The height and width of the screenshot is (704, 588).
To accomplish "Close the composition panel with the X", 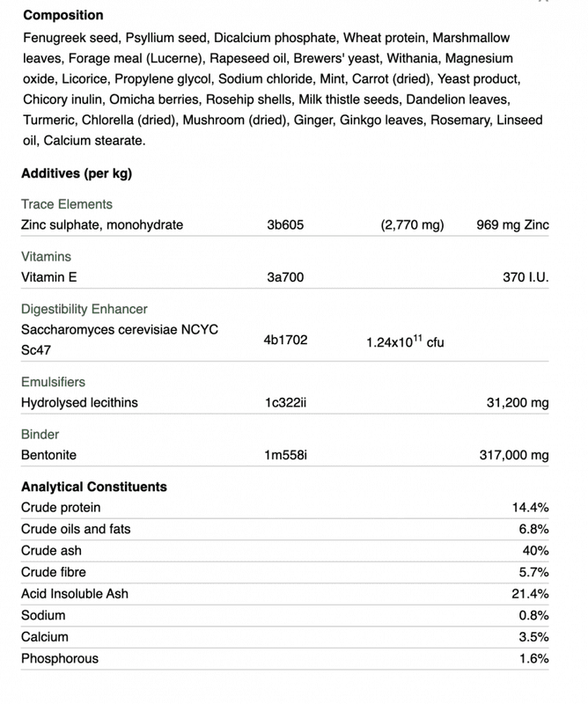I will pyautogui.click(x=544, y=1).
